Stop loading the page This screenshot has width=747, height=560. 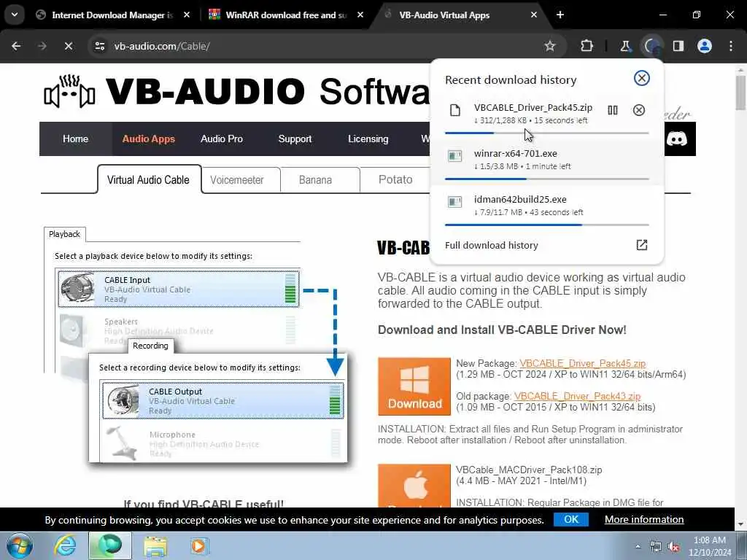tap(68, 46)
